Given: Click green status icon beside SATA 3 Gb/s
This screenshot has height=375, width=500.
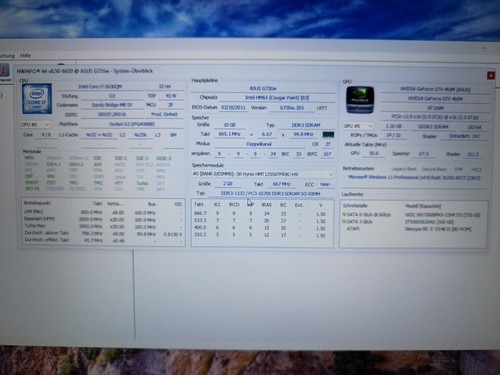Looking at the screenshot, I should [x=344, y=221].
